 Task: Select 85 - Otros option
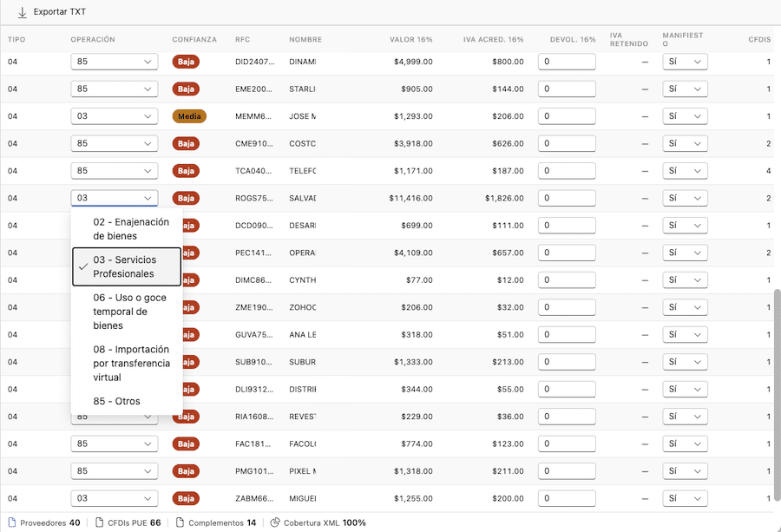click(127, 401)
